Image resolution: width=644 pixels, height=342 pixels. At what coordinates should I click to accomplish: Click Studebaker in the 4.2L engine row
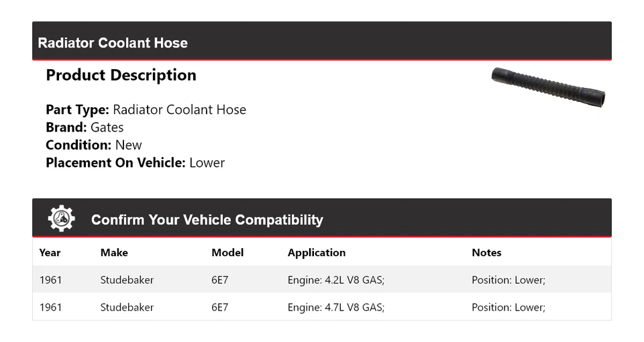tap(127, 280)
